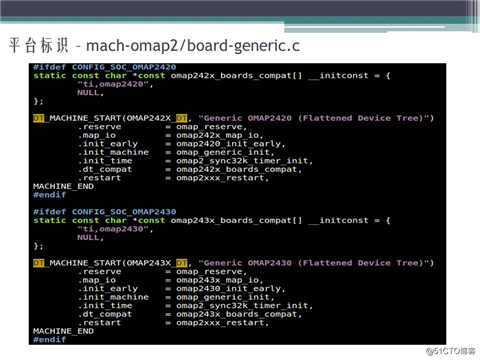Click the omap2430_init_early value
Image resolution: width=480 pixels, height=360 pixels.
(x=229, y=289)
